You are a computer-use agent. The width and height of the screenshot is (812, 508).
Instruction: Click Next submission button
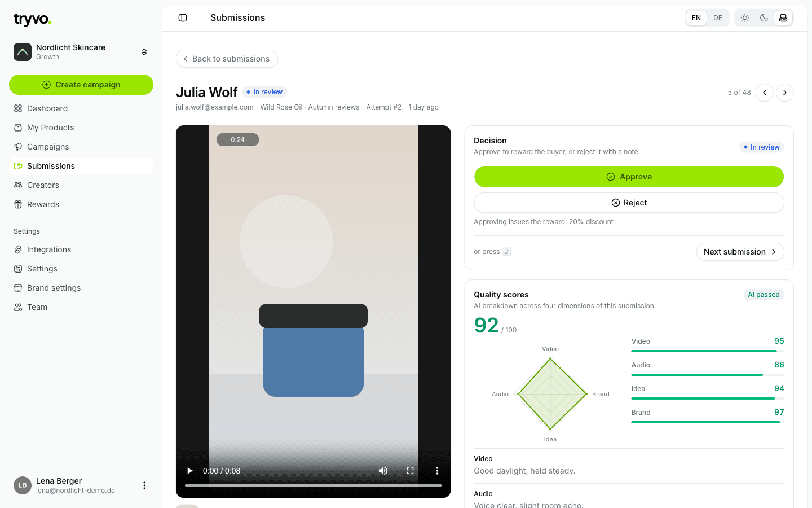pyautogui.click(x=740, y=252)
